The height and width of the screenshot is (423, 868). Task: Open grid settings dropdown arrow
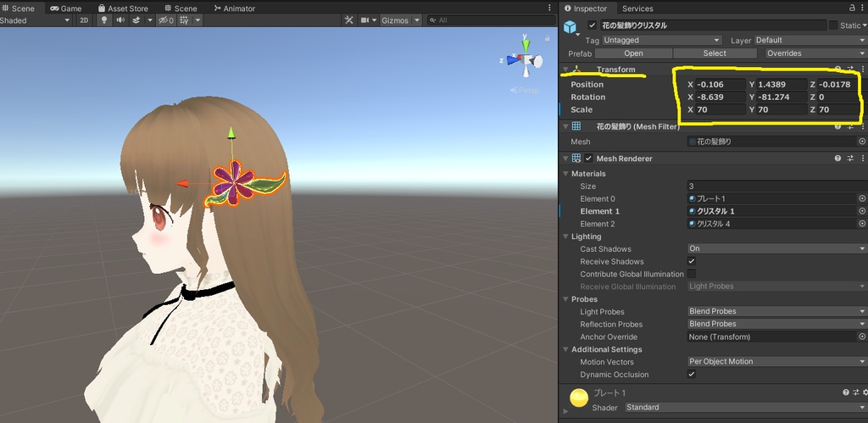click(198, 20)
